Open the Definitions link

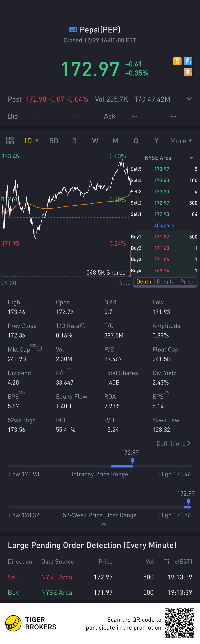(x=174, y=444)
